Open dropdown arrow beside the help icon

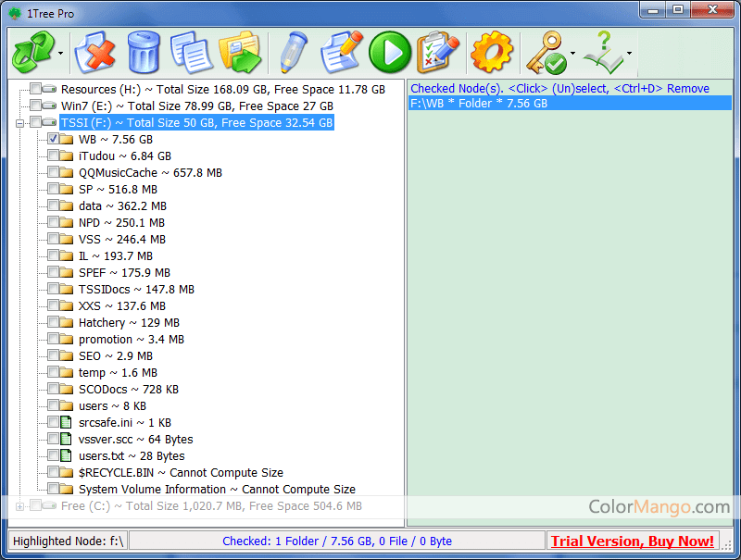(630, 54)
